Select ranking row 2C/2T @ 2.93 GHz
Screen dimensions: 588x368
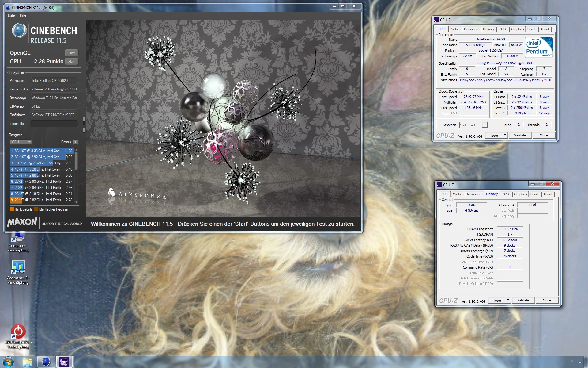coord(42,182)
